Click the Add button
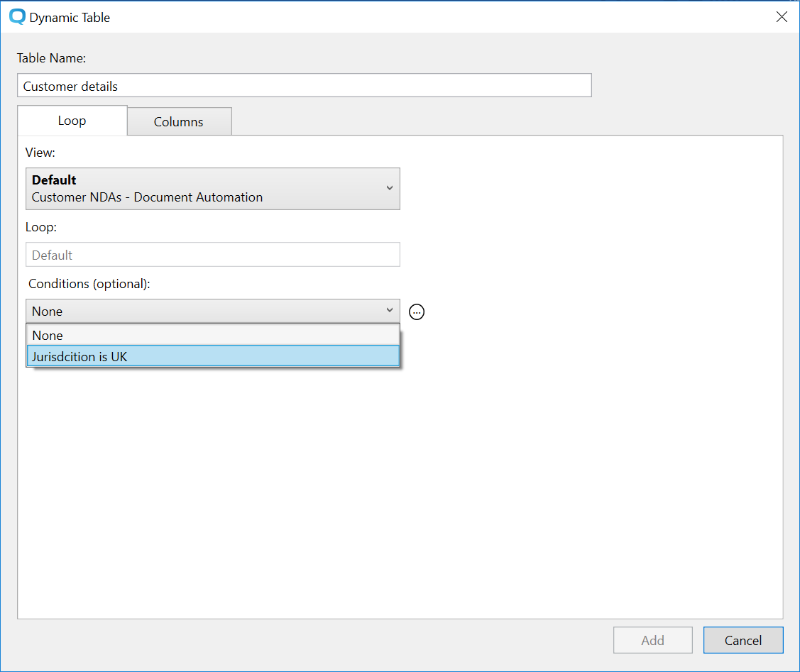 [652, 640]
